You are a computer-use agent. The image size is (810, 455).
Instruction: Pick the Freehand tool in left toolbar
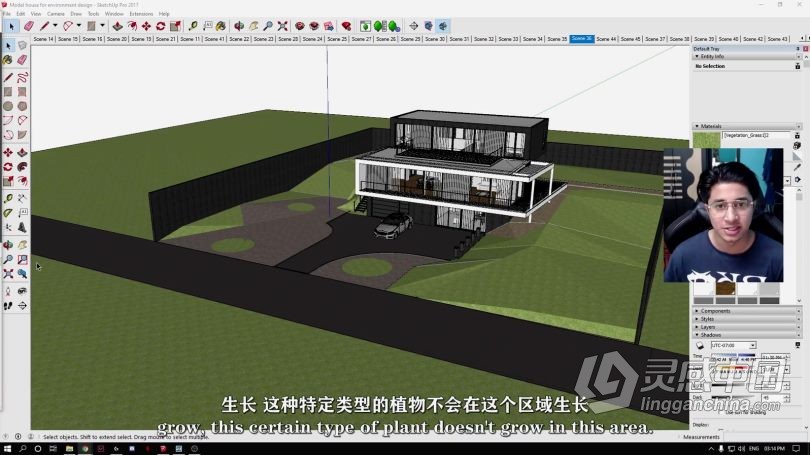[22, 77]
